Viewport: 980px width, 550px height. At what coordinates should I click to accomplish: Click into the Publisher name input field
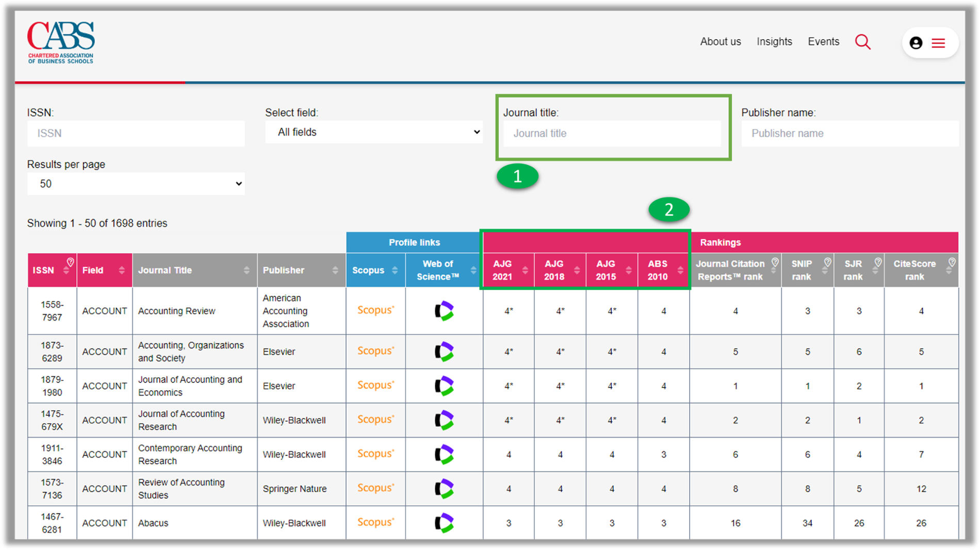pyautogui.click(x=850, y=134)
